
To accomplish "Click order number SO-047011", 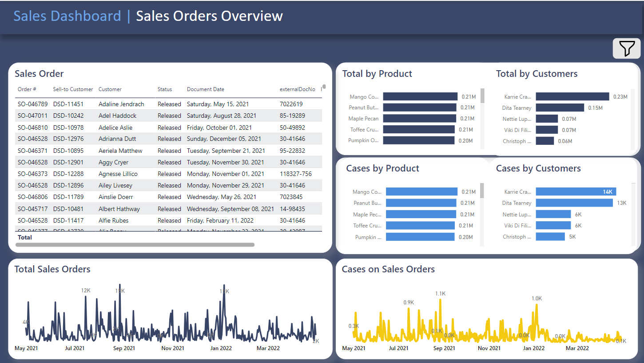I will click(x=32, y=116).
